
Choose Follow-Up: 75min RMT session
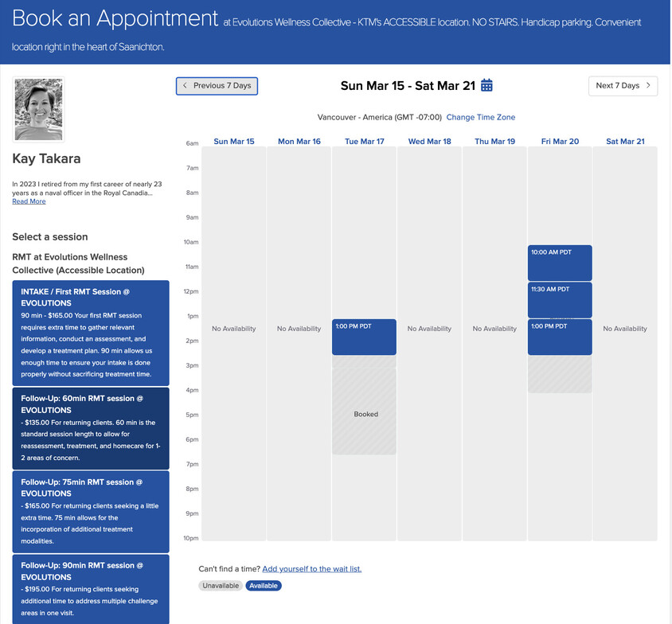[x=90, y=511]
